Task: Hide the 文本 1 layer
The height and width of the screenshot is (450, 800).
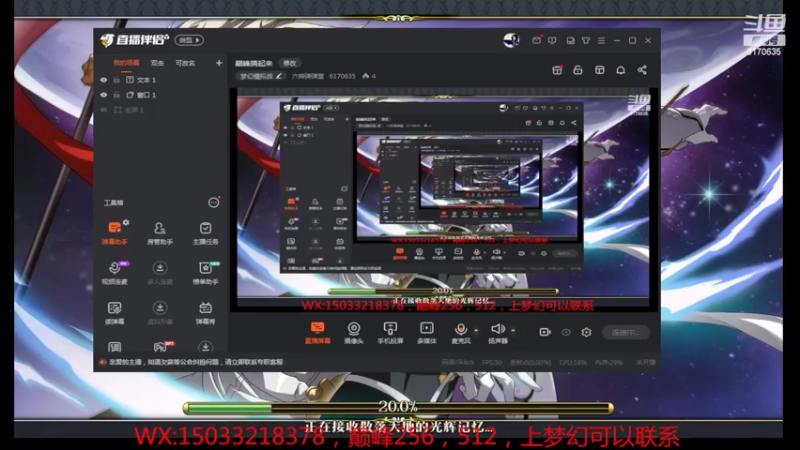Action: [x=104, y=80]
